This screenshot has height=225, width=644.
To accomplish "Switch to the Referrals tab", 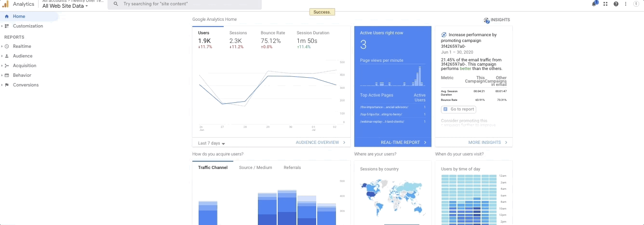I will click(x=292, y=168).
